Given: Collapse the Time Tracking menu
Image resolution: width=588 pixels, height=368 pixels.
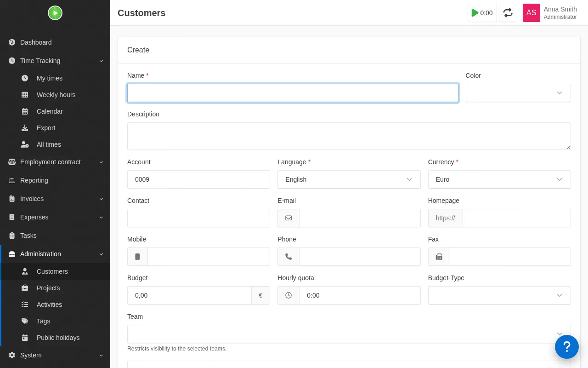Looking at the screenshot, I should coord(55,61).
